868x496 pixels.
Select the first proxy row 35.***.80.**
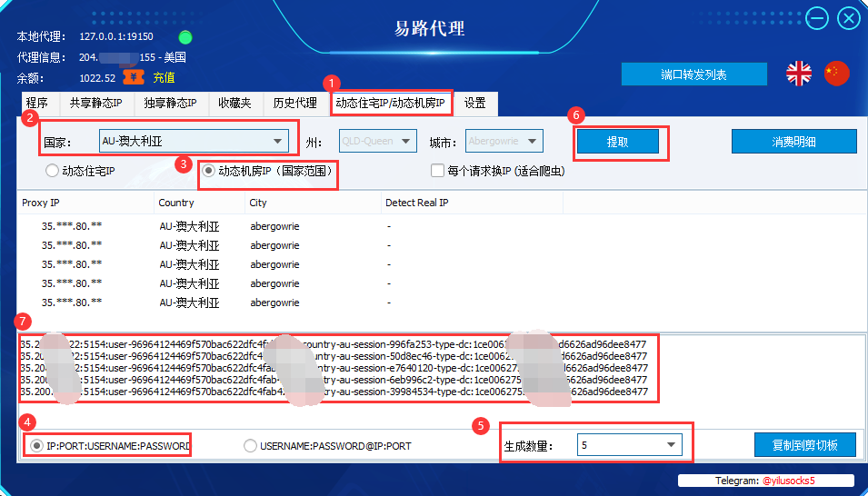pyautogui.click(x=72, y=226)
